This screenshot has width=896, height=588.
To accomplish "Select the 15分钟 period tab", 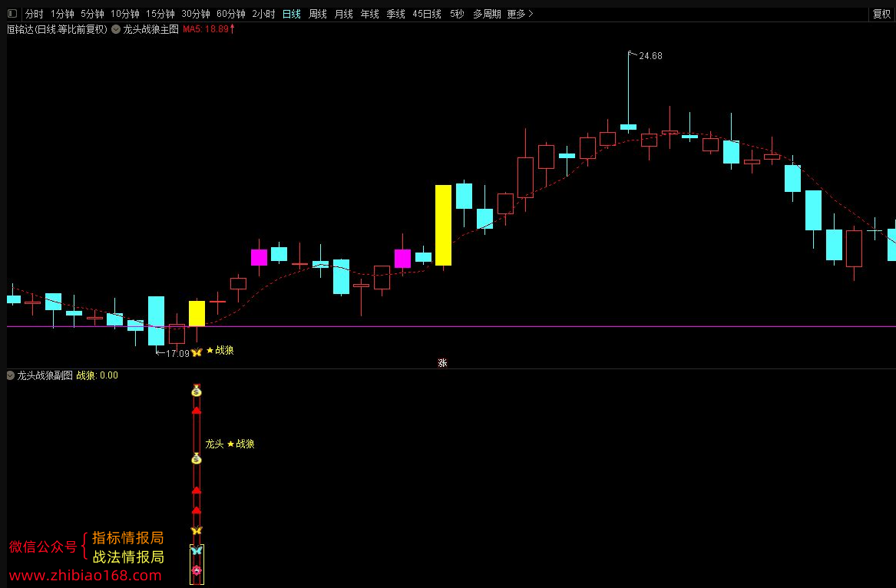I will pyautogui.click(x=160, y=14).
